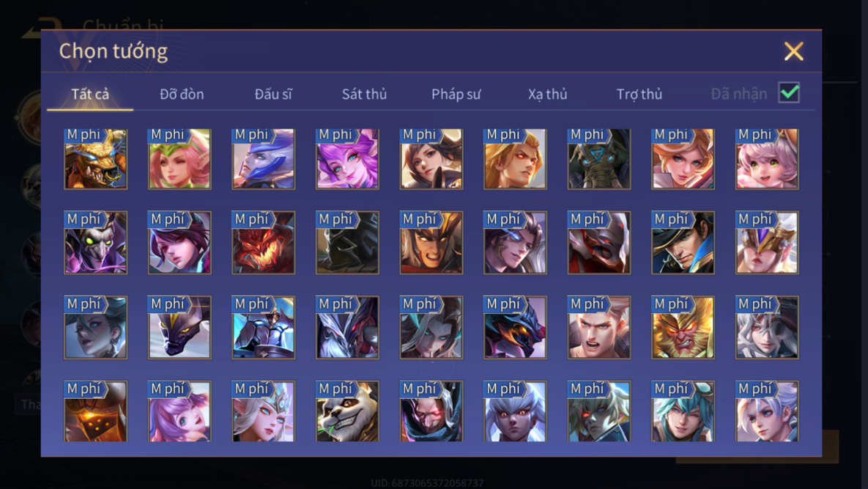Switch to the Sát thủ tab

pyautogui.click(x=364, y=94)
